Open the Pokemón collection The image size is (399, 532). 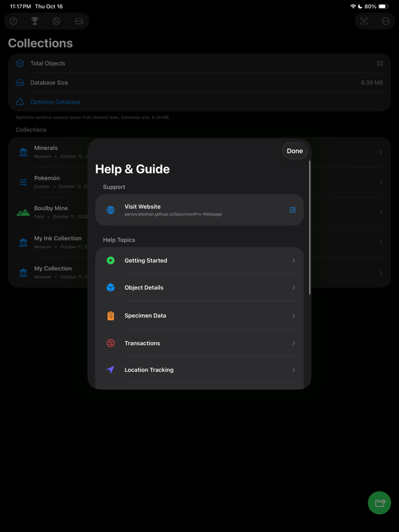(199, 182)
